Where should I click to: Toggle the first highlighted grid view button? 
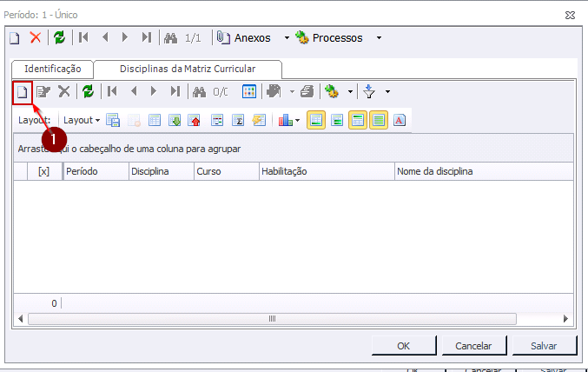[316, 120]
